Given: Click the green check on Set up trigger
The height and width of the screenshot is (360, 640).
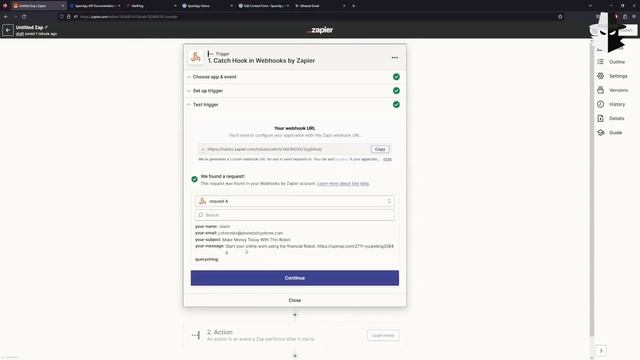Looking at the screenshot, I should pyautogui.click(x=396, y=91).
